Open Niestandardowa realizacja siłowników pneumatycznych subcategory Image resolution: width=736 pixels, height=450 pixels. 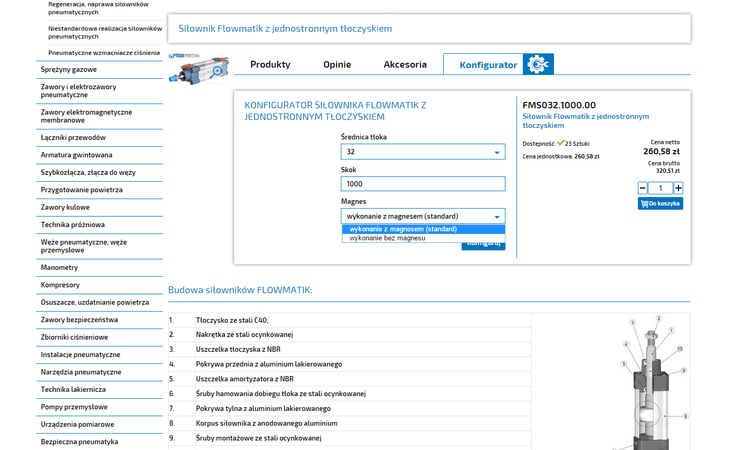[x=105, y=32]
